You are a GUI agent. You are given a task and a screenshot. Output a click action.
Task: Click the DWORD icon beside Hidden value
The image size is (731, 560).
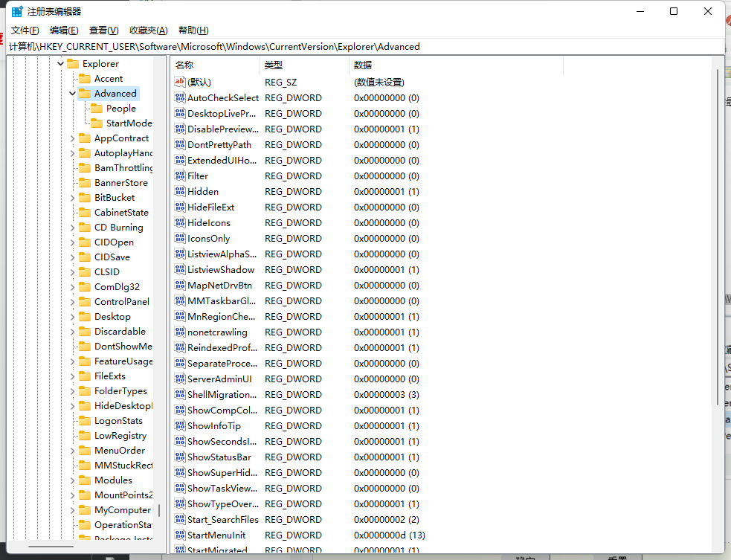click(x=180, y=191)
